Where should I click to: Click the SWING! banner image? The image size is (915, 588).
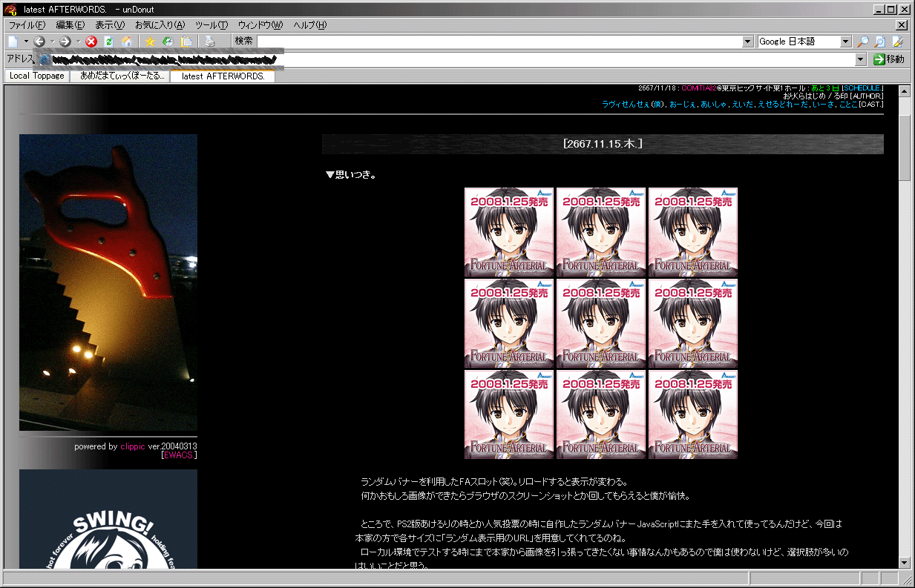tap(108, 519)
